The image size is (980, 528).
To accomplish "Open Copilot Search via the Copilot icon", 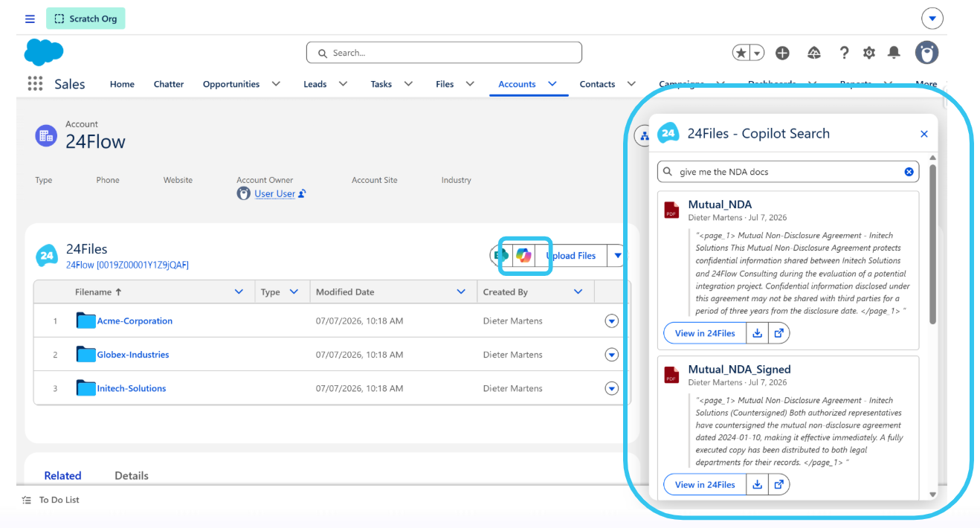I will tap(524, 255).
